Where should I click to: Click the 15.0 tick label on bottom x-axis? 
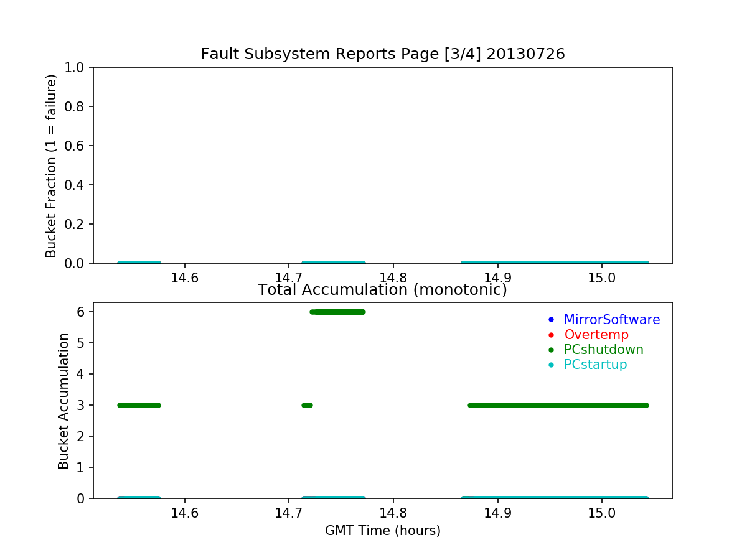[x=601, y=513]
